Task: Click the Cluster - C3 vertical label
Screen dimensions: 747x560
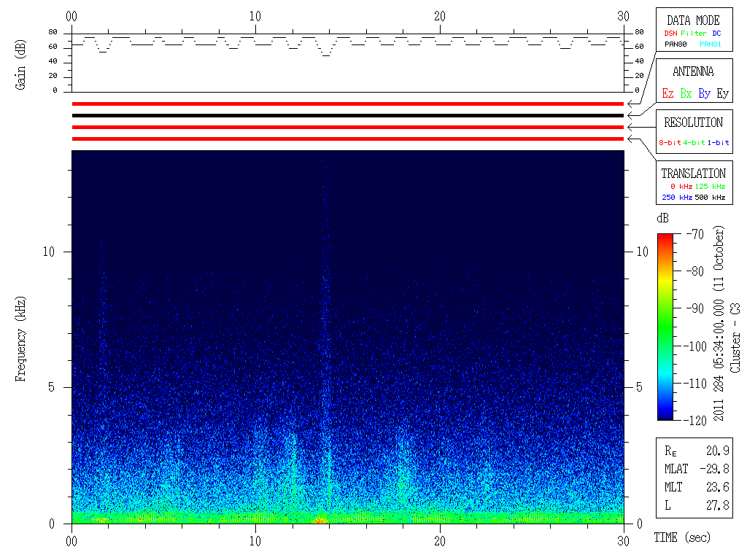Action: point(735,338)
